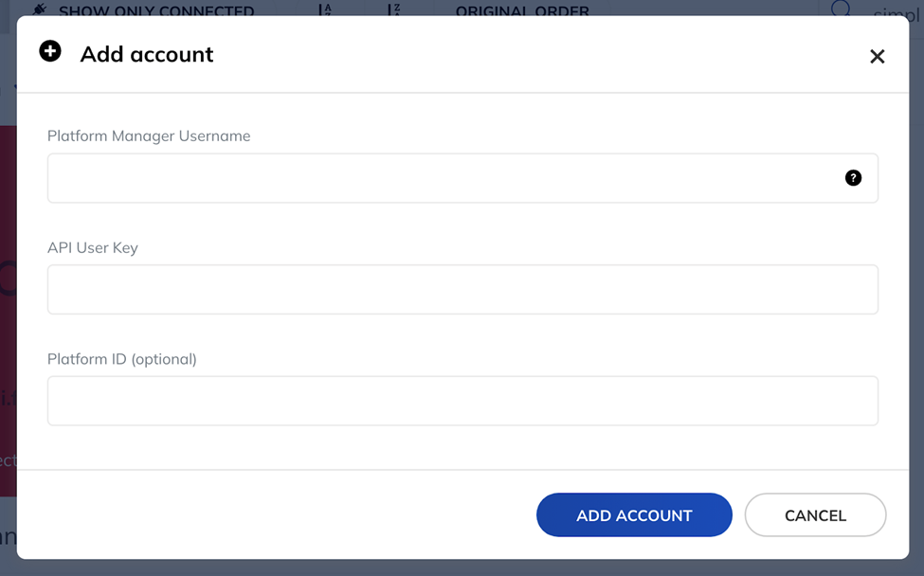Viewport: 924px width, 576px height.
Task: Click the plus icon beside Add account
Action: (50, 51)
